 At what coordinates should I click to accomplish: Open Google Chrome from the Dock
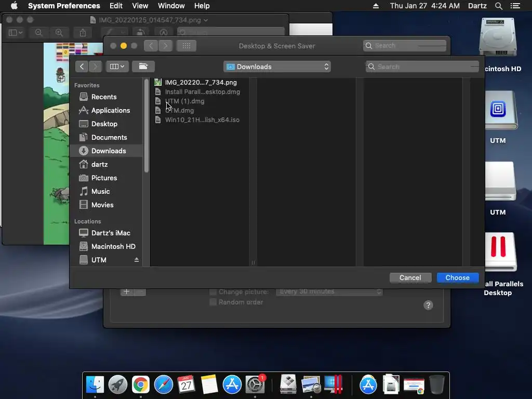pos(140,384)
